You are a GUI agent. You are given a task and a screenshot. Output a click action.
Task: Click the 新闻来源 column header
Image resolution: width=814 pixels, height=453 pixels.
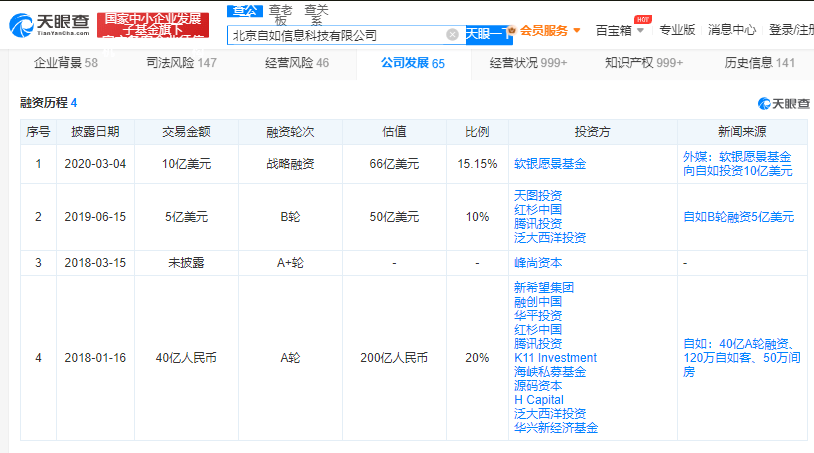pos(742,132)
